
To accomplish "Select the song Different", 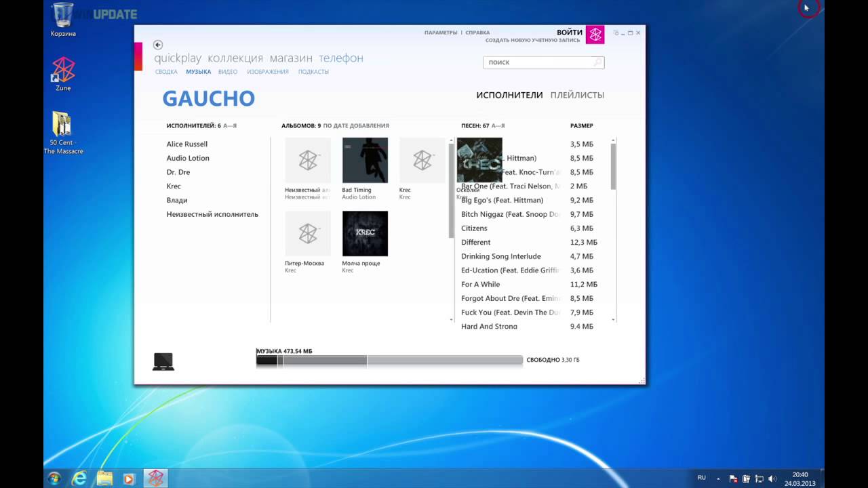I will pos(476,243).
